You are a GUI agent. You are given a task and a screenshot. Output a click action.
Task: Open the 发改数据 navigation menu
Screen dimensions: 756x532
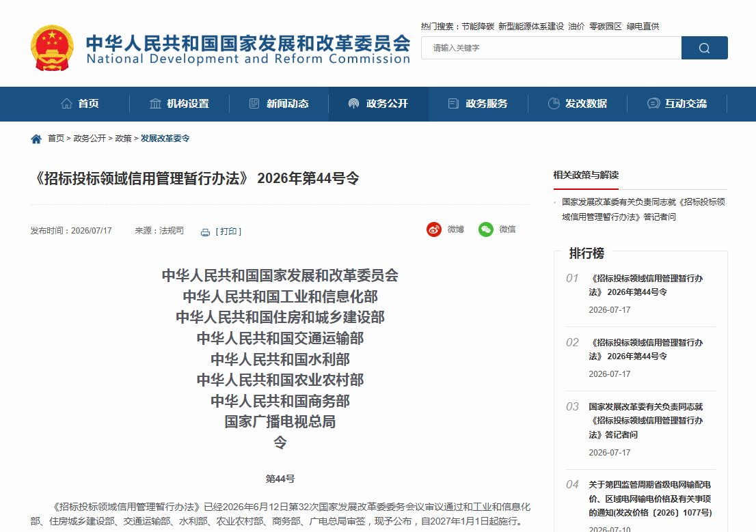(586, 104)
